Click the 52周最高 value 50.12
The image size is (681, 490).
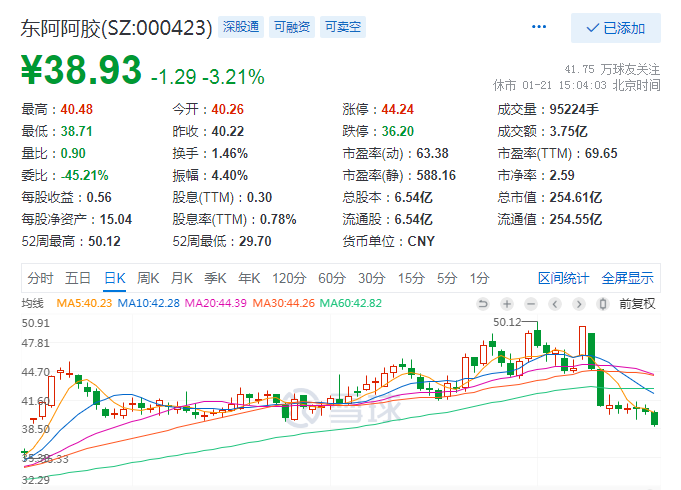point(104,242)
